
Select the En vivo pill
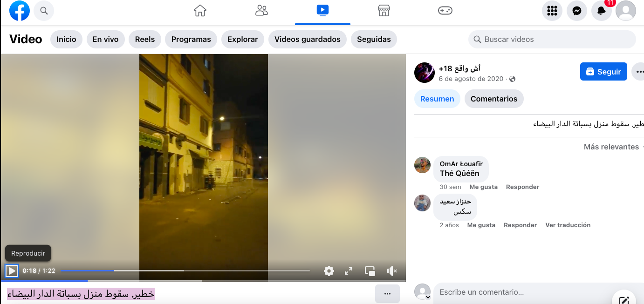105,40
